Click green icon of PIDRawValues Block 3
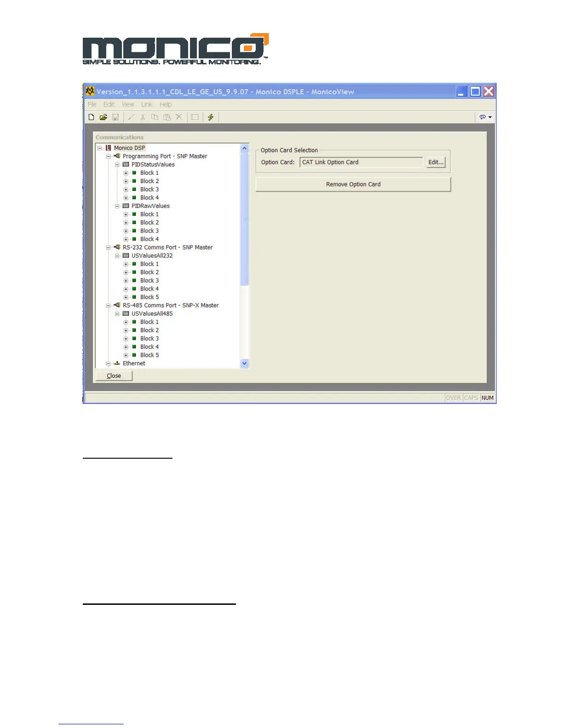 click(x=134, y=231)
